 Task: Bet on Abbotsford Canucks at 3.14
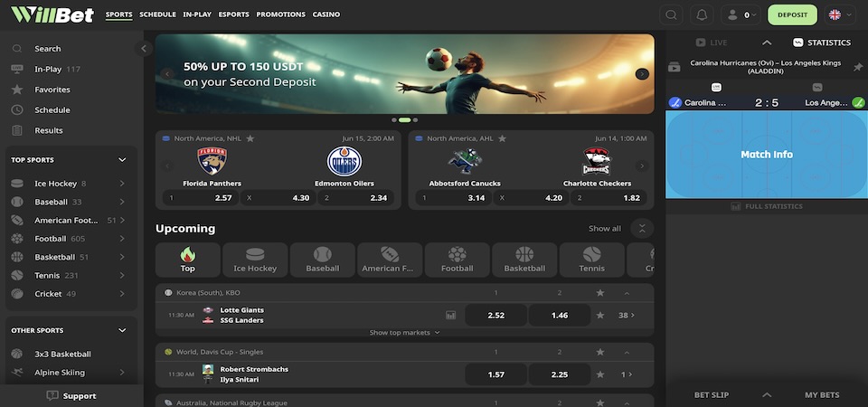coord(453,198)
